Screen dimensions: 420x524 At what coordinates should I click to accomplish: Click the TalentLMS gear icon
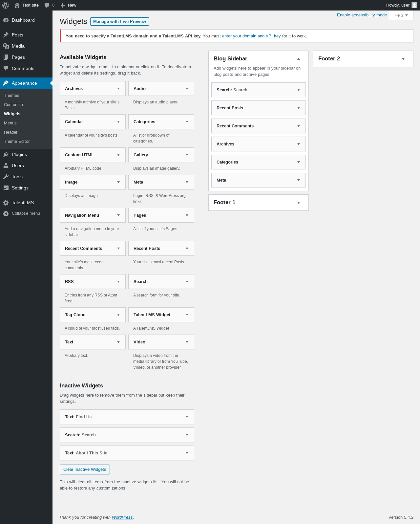6,203
